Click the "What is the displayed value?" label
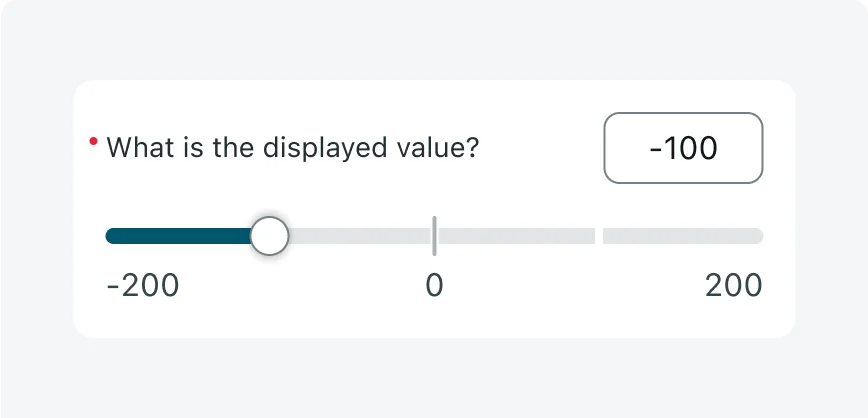 [x=293, y=148]
